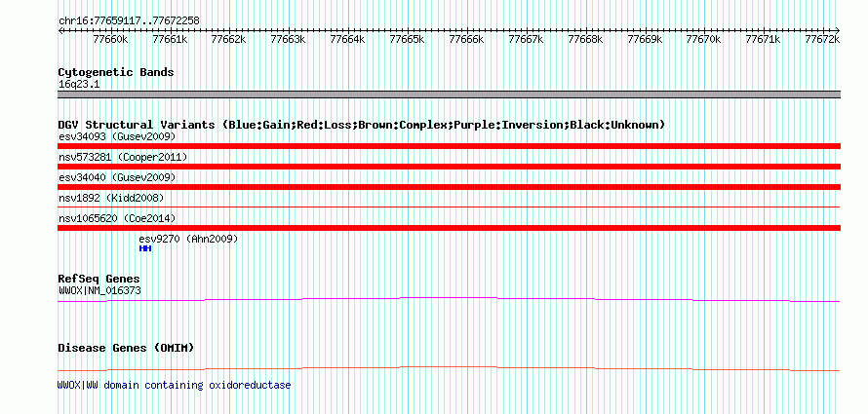Image resolution: width=868 pixels, height=414 pixels.
Task: Click the 77667k ruler tick label
Action: 526,39
